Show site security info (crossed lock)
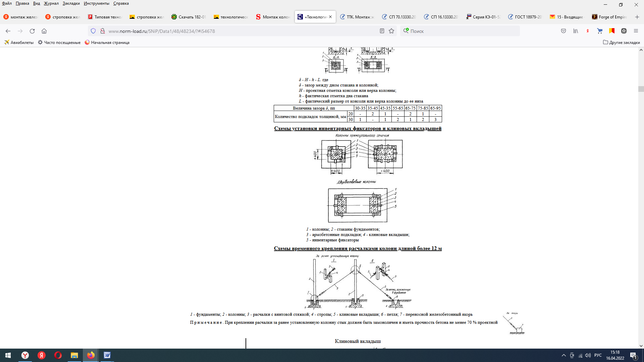The height and width of the screenshot is (362, 644). (103, 31)
